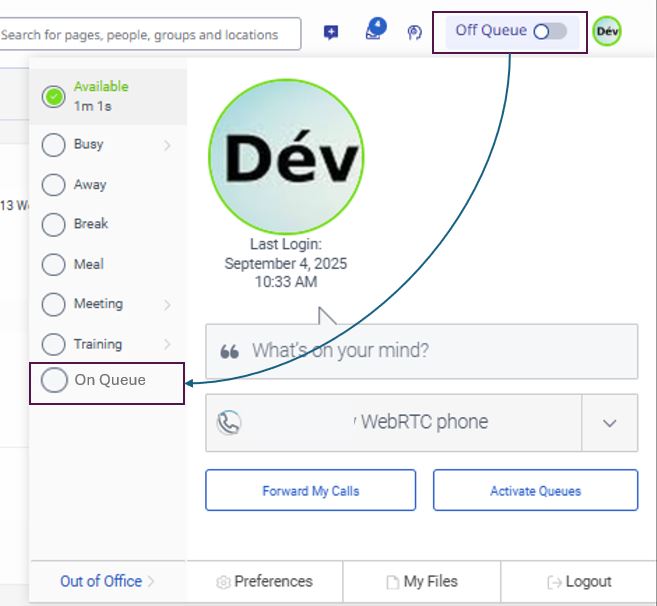Image resolution: width=657 pixels, height=606 pixels.
Task: Click Activate Queues button
Action: click(535, 490)
